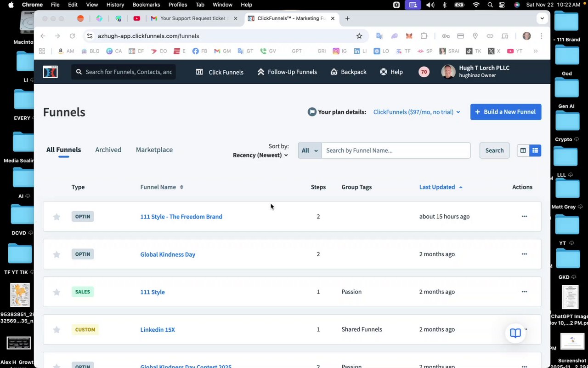This screenshot has height=368, width=588.
Task: Open the LI LinkedIn bookmark
Action: 361,51
